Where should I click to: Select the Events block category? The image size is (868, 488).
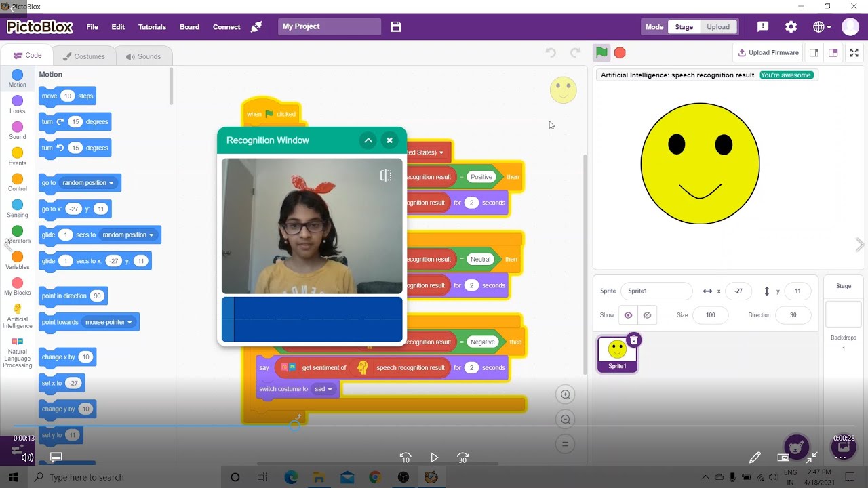point(18,157)
